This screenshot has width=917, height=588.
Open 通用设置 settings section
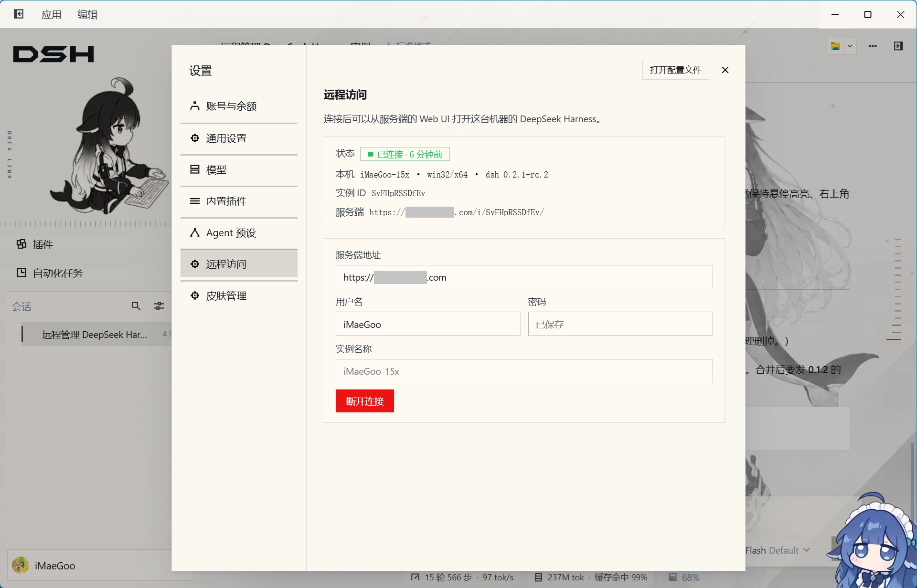239,138
